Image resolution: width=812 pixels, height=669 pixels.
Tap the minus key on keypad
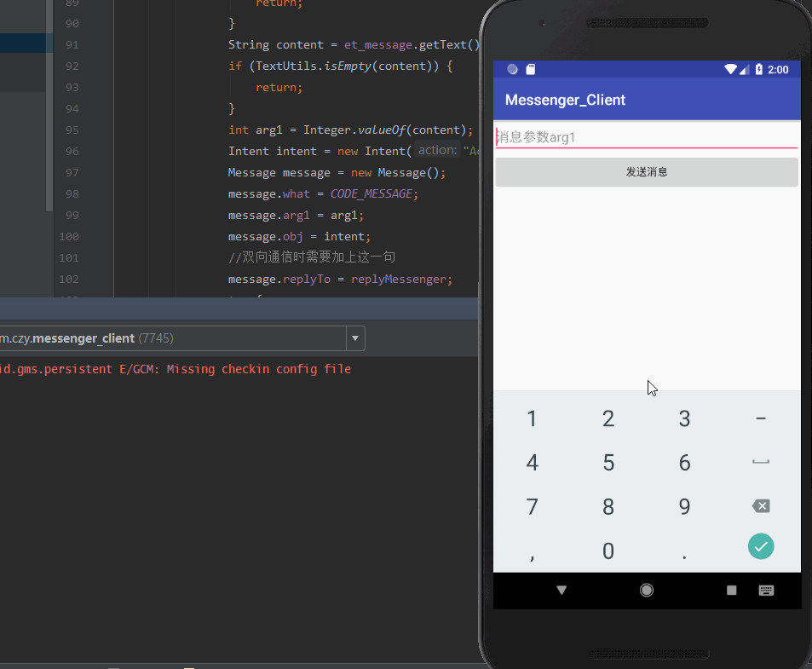761,418
